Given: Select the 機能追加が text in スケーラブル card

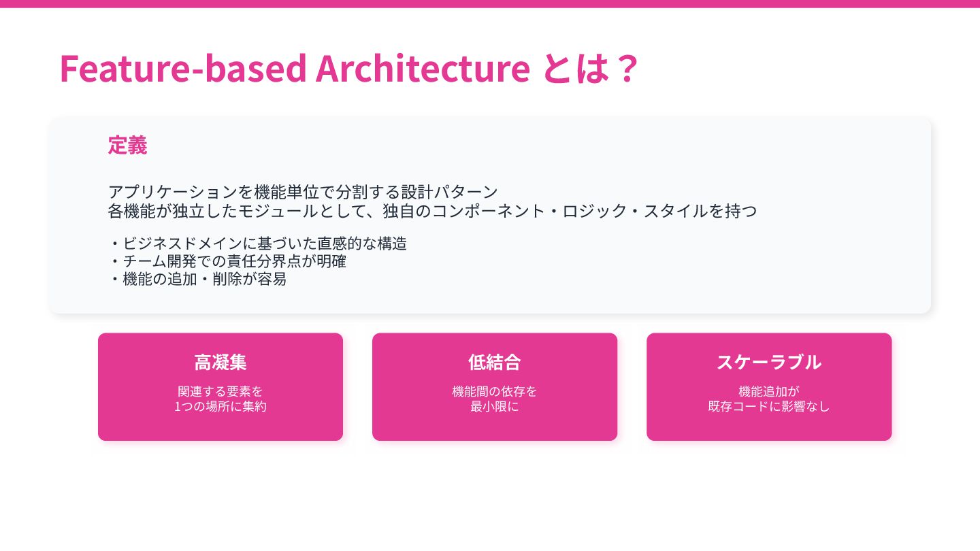Looking at the screenshot, I should click(x=769, y=391).
